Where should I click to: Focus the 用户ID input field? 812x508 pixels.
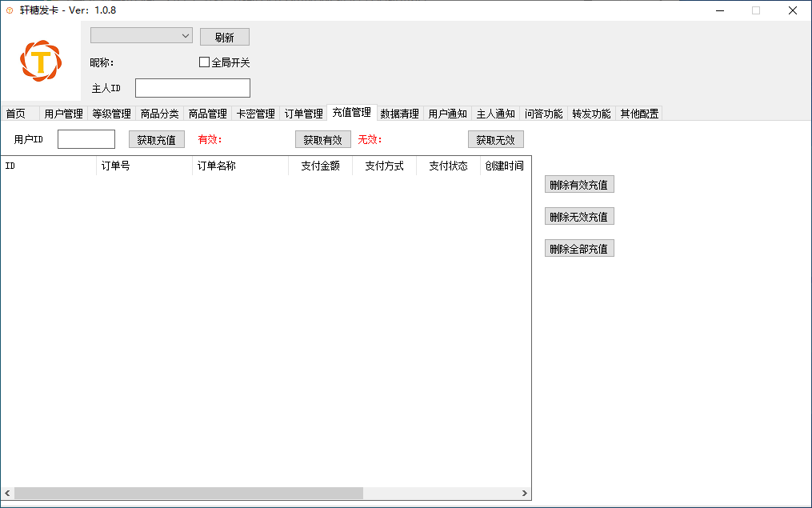coord(86,139)
